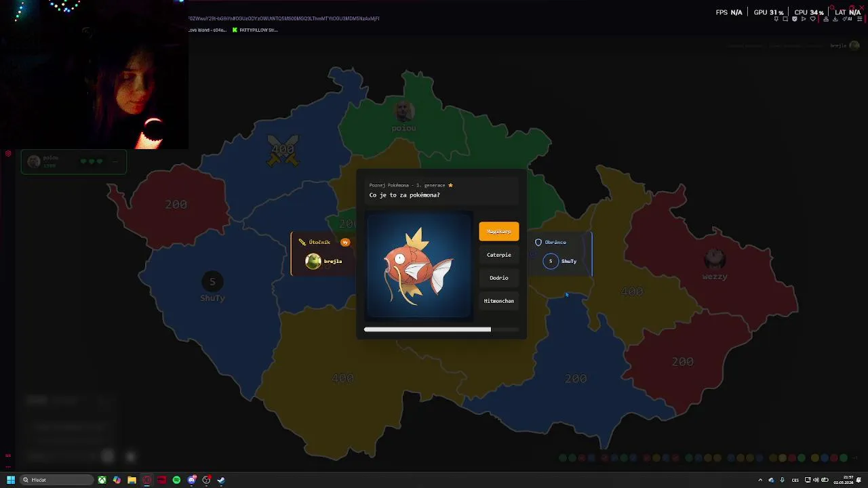
Task: Click the brejla attacker avatar
Action: point(313,261)
